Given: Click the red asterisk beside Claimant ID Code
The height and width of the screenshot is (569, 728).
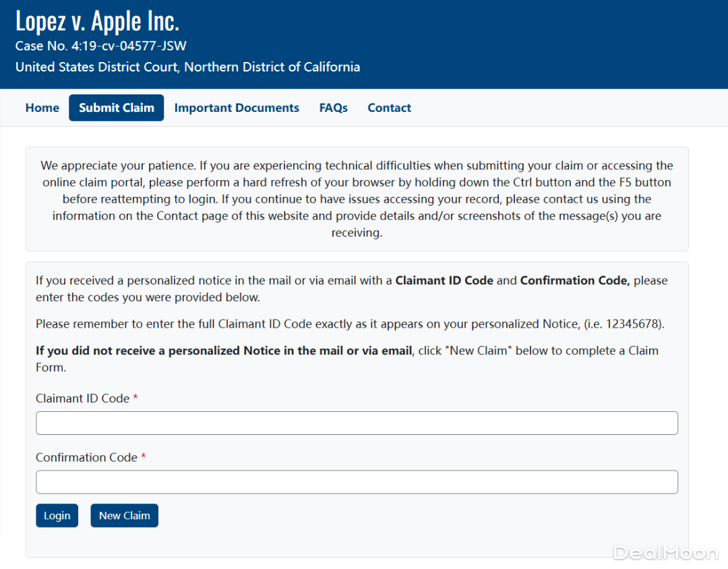Looking at the screenshot, I should pyautogui.click(x=135, y=398).
